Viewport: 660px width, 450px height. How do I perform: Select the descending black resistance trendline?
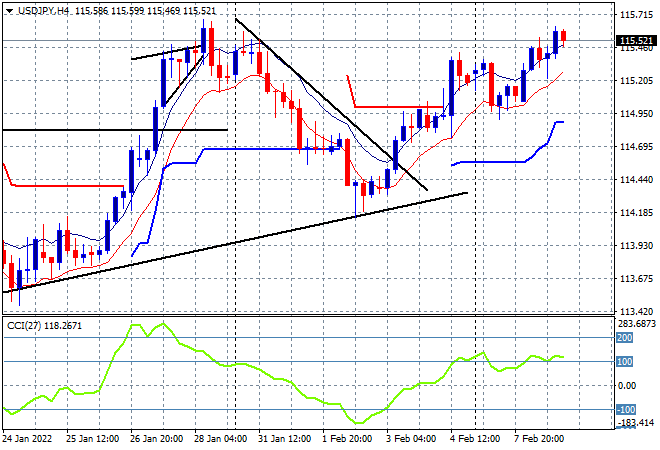(x=331, y=104)
